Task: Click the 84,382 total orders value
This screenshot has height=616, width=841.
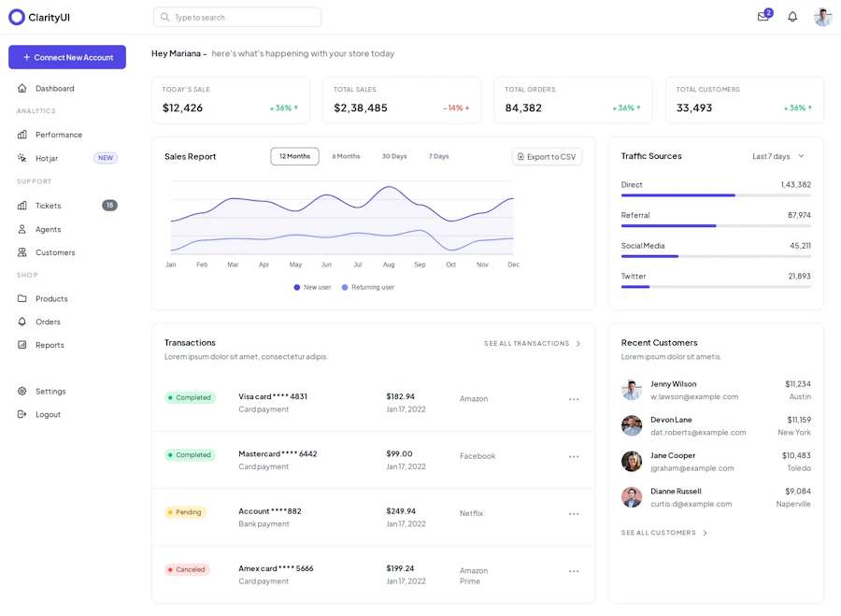Action: click(523, 107)
